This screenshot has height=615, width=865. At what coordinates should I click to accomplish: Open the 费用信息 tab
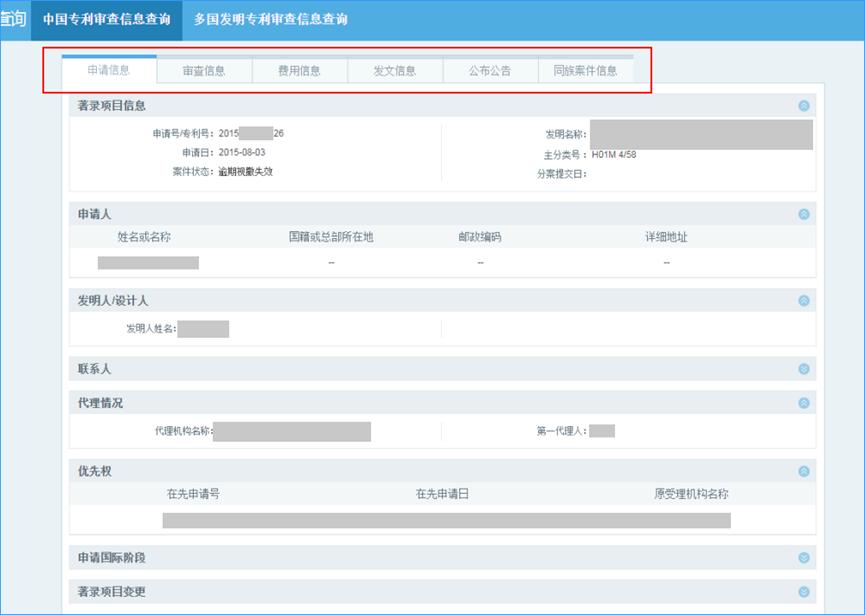299,70
